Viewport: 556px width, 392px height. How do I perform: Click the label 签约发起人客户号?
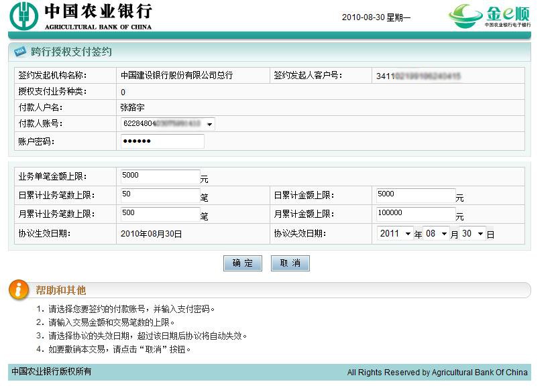(x=308, y=75)
